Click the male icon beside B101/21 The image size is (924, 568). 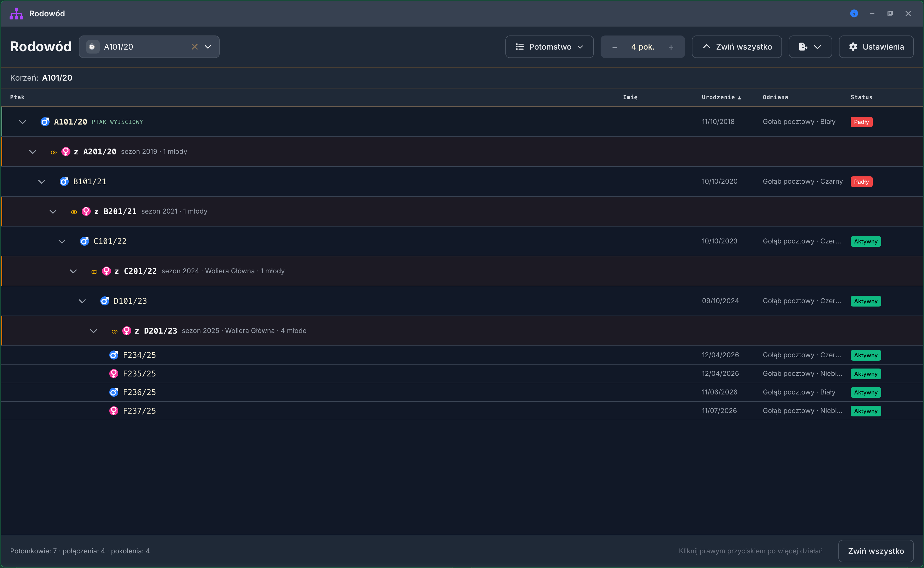[x=64, y=181]
